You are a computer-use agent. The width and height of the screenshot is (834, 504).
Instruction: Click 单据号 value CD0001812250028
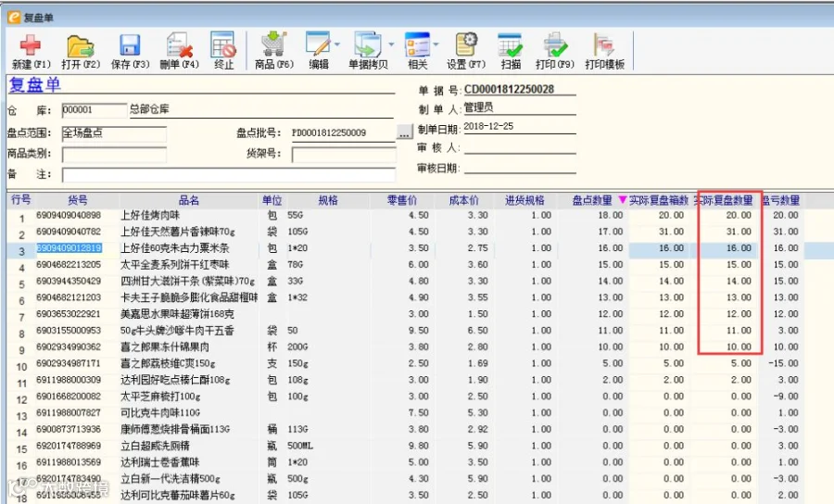(x=509, y=89)
